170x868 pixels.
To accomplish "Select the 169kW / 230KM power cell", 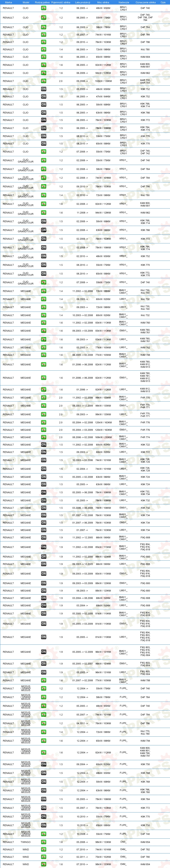I will [103, 437].
